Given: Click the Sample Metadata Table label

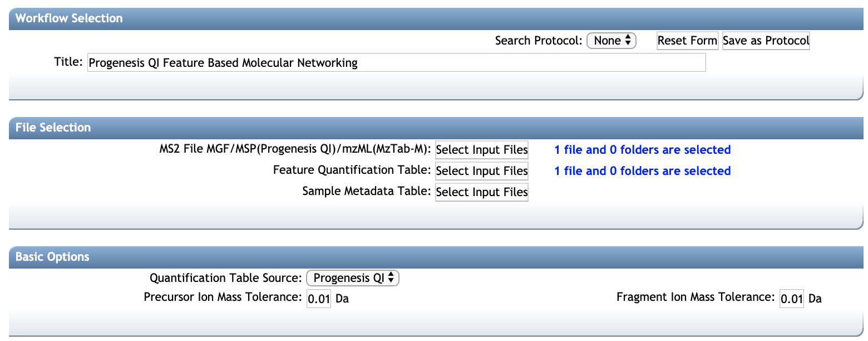Looking at the screenshot, I should (367, 191).
